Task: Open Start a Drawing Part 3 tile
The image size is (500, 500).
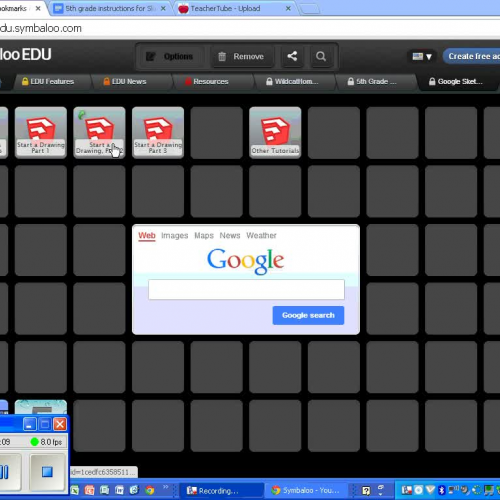Action: (158, 132)
